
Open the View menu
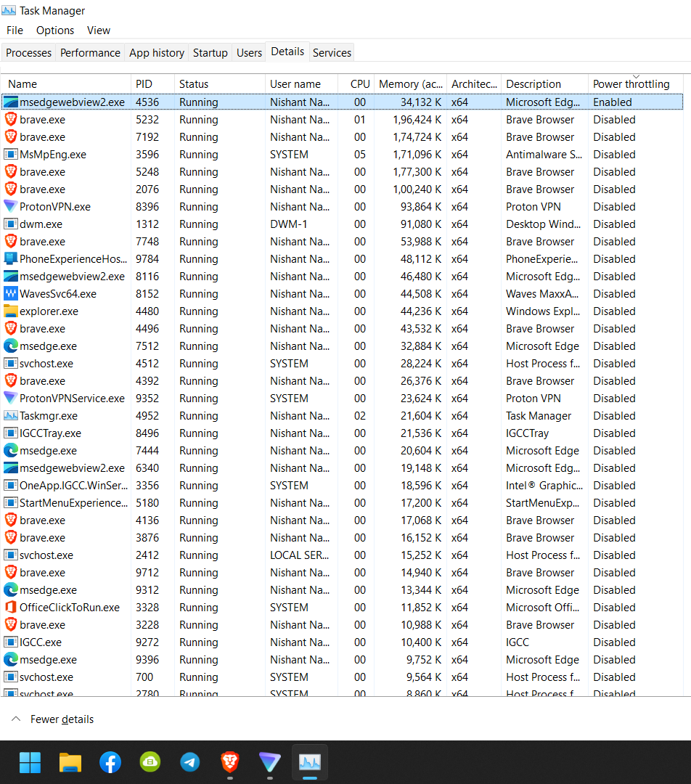coord(99,30)
